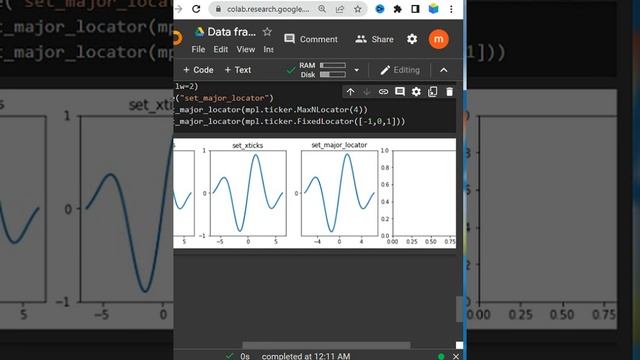Open the Colab settings gear
The image size is (640, 360).
(x=412, y=39)
